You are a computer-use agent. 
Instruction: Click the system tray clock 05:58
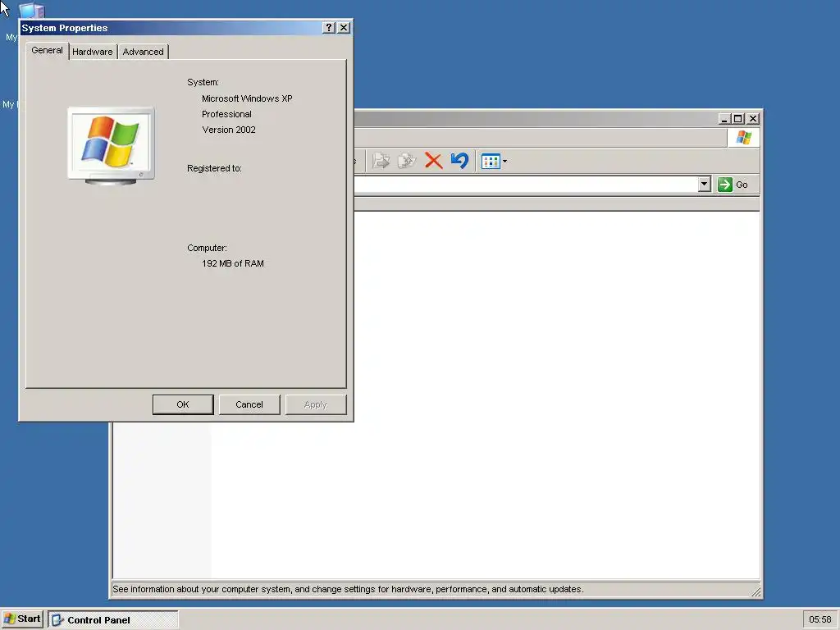[819, 619]
